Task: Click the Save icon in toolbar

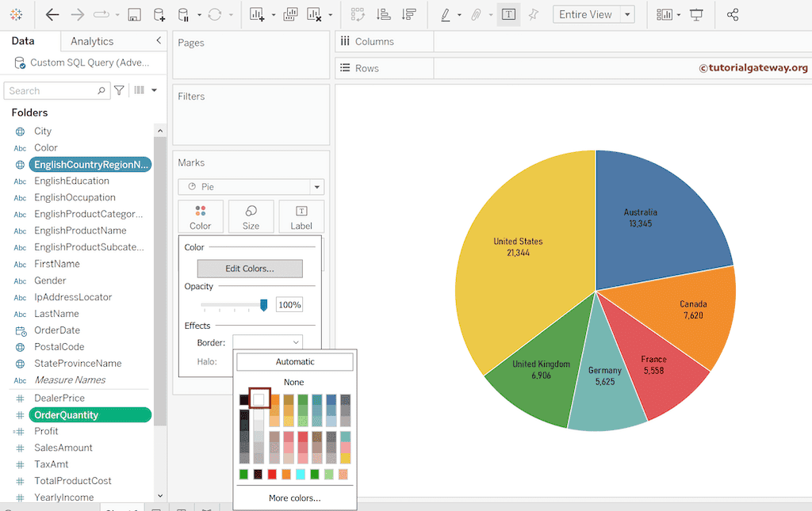Action: (x=134, y=15)
